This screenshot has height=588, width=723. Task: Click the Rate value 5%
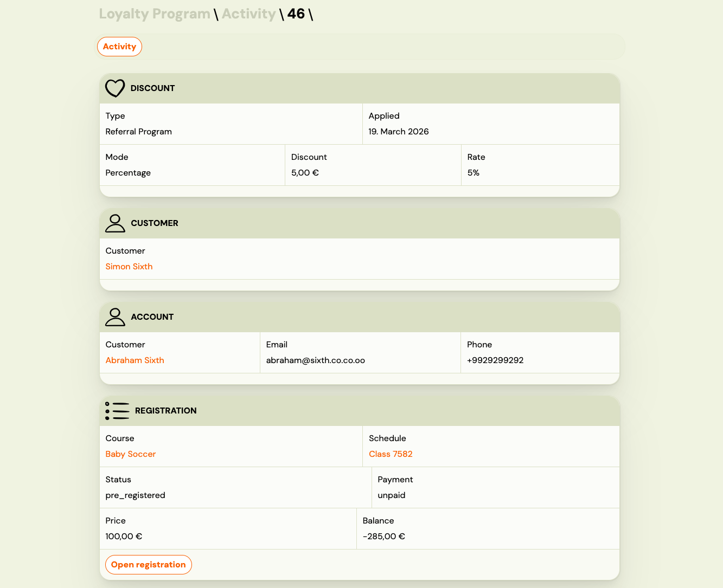point(473,172)
